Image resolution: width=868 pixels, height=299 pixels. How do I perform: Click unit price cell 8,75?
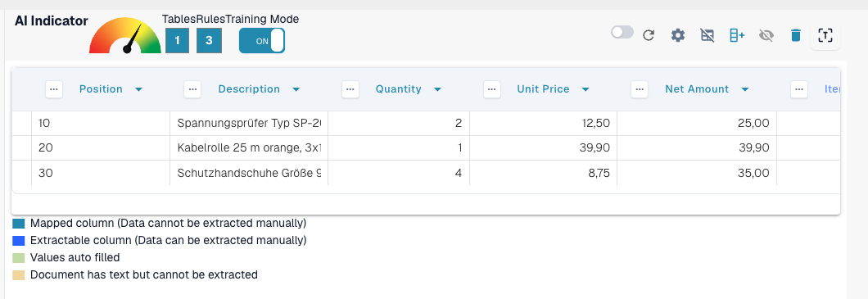pos(544,173)
